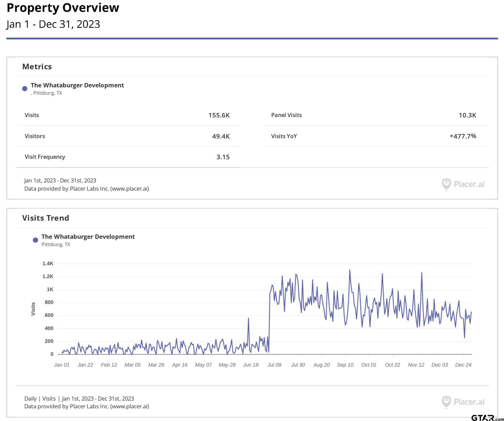Click the Jan 01 axis label

[61, 365]
